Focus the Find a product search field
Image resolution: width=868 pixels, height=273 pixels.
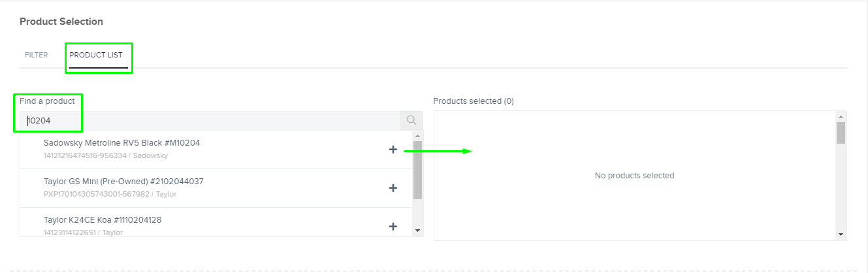210,120
